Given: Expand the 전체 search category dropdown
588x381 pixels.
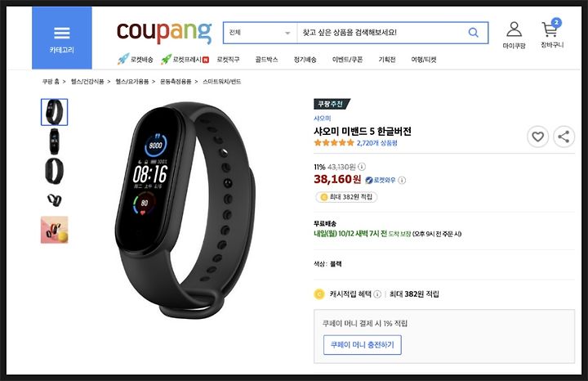Looking at the screenshot, I should point(261,33).
